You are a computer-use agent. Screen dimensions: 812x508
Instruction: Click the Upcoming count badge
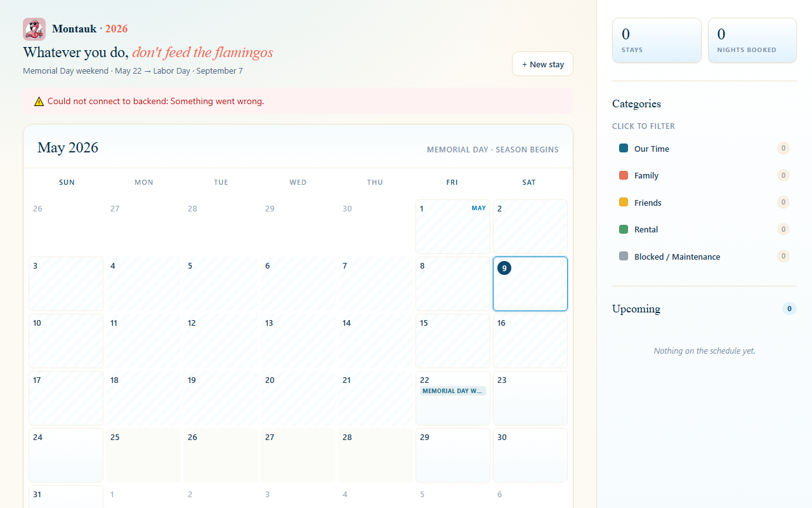(789, 309)
